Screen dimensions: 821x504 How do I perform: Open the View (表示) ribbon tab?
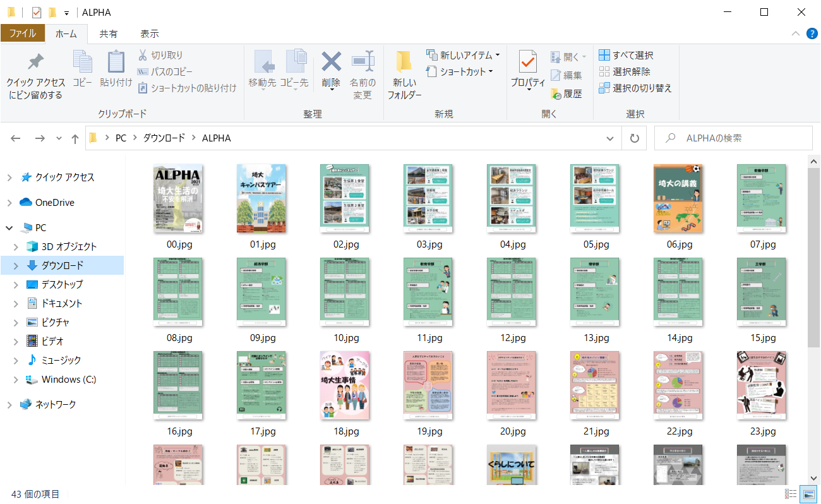149,33
